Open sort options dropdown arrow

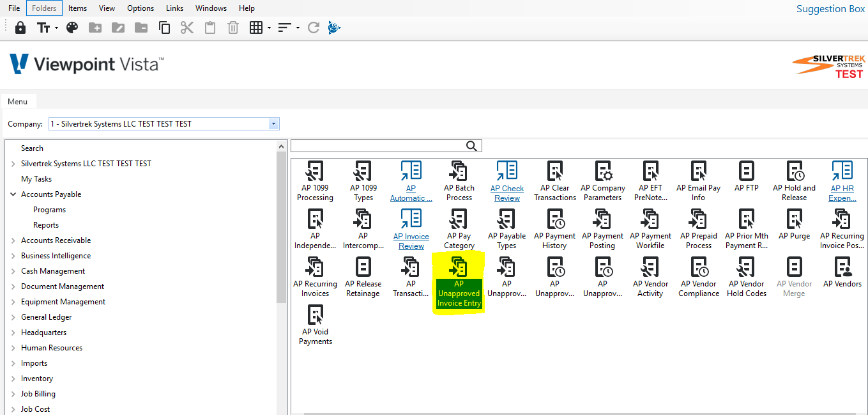[298, 28]
